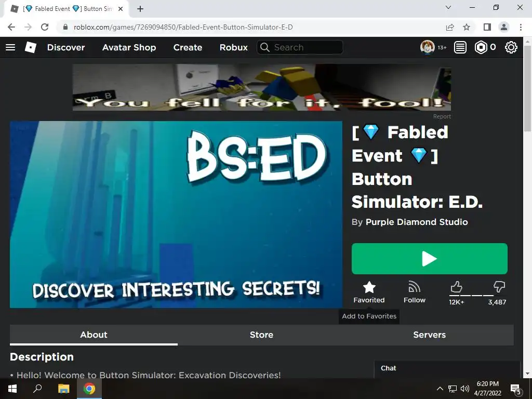
Task: Open the Robux page
Action: 233,47
